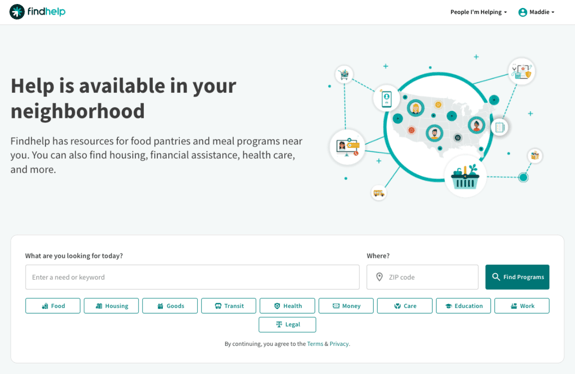Select the Care category
575x374 pixels.
pyautogui.click(x=405, y=306)
